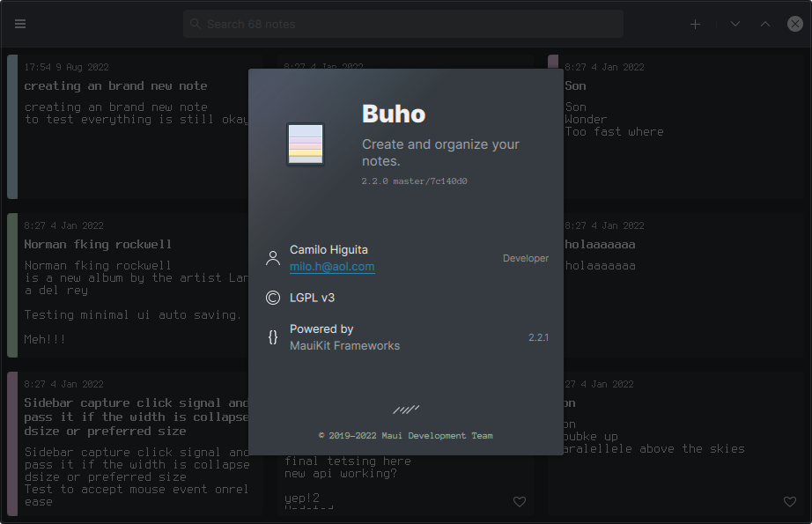Click the downward chevron in toolbar
This screenshot has height=524, width=812.
(x=734, y=24)
